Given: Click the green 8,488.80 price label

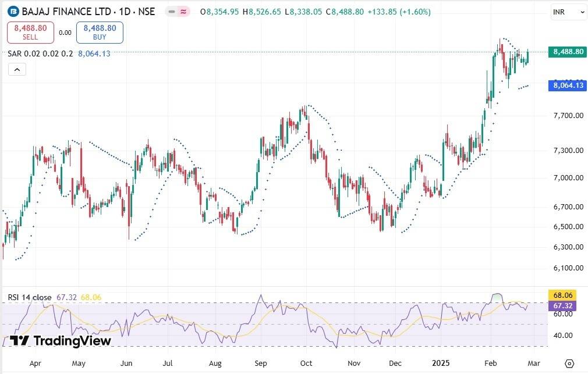Looking at the screenshot, I should [568, 52].
